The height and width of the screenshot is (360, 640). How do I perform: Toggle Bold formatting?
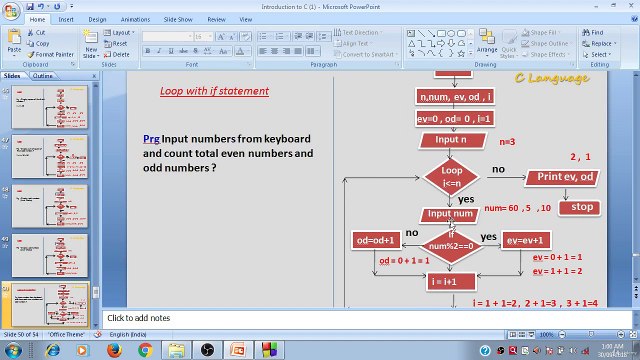[x=148, y=51]
